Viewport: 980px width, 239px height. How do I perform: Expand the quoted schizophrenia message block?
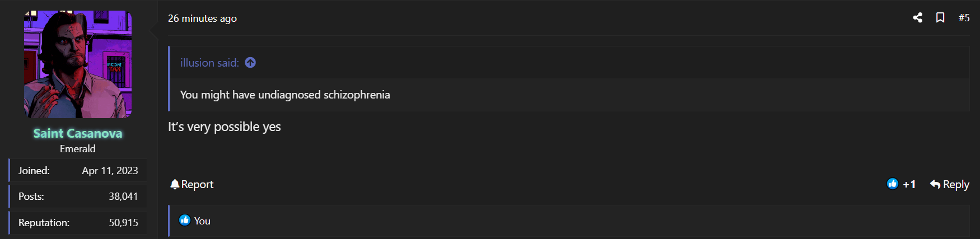pos(285,95)
